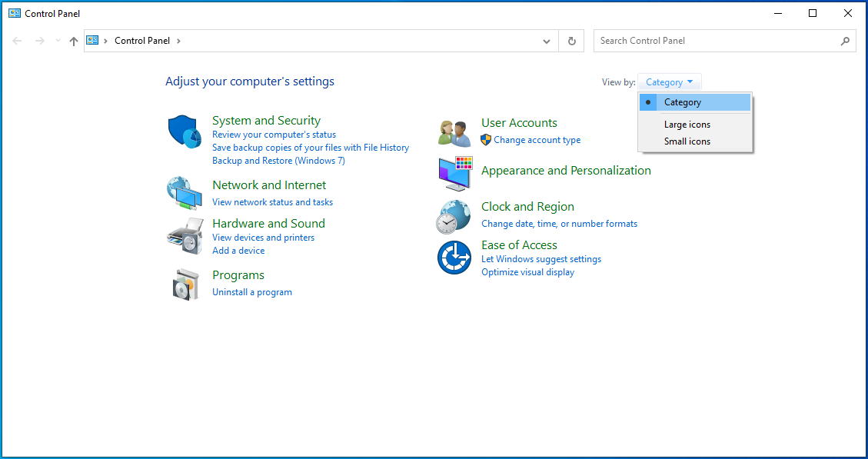Screen dimensions: 868x459
Task: Click the Hardware and Sound printer icon
Action: pyautogui.click(x=184, y=236)
